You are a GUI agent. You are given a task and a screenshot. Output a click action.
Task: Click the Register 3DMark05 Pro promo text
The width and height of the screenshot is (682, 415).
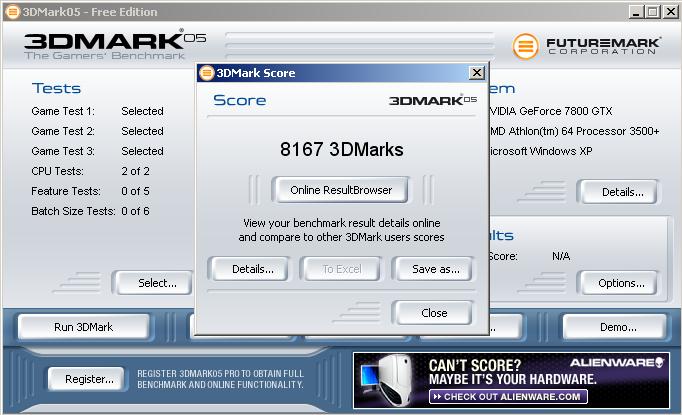(x=220, y=379)
